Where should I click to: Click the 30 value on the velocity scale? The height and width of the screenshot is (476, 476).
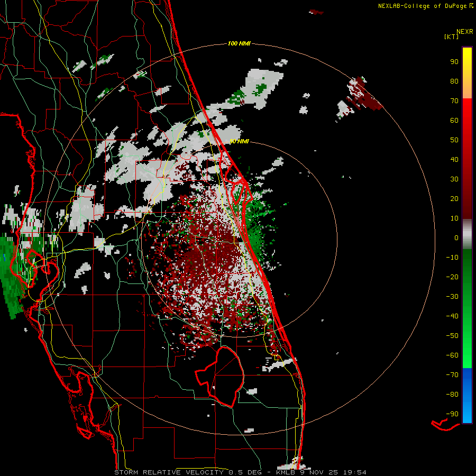(x=454, y=179)
